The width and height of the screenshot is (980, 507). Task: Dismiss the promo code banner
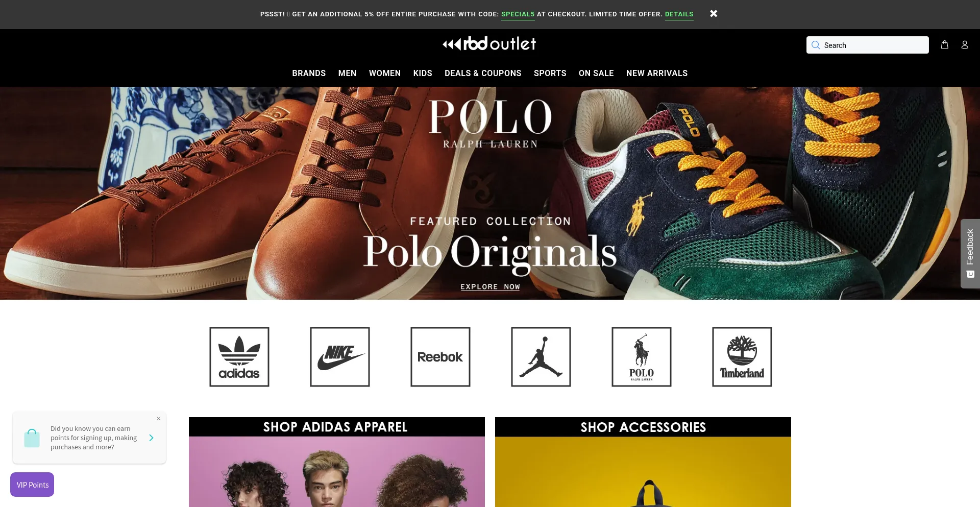(714, 14)
